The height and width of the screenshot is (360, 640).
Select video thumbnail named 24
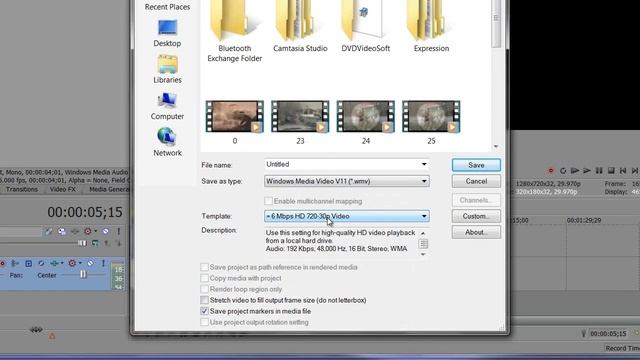pyautogui.click(x=365, y=122)
